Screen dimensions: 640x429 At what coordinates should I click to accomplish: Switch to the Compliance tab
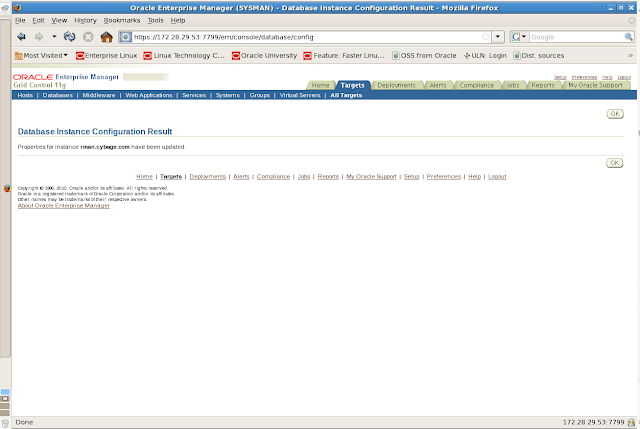coord(476,85)
